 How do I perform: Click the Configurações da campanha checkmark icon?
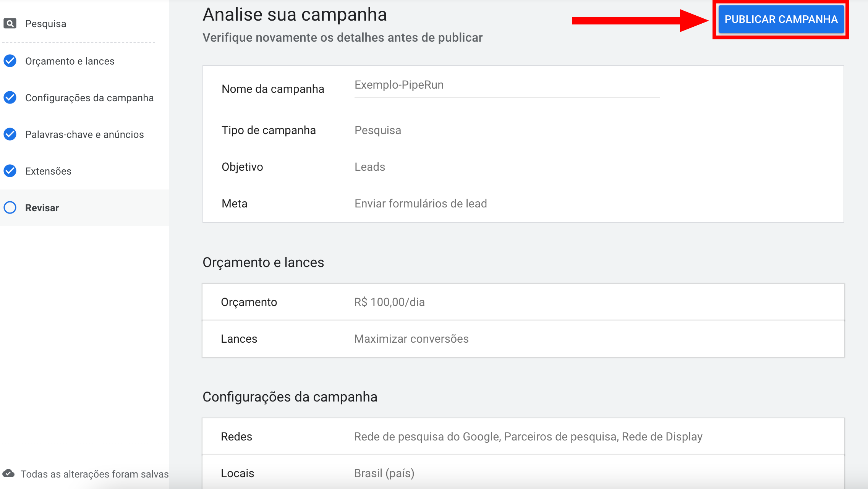pyautogui.click(x=10, y=98)
